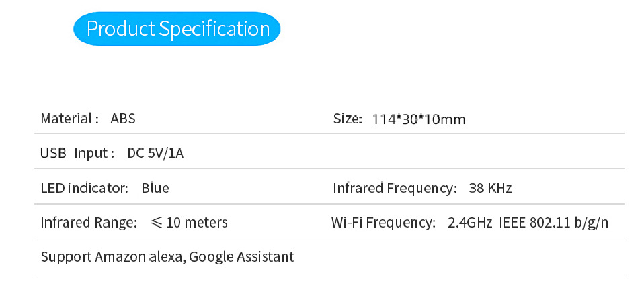Select the DC 5V/1A value
This screenshot has width=644, height=298.
156,153
